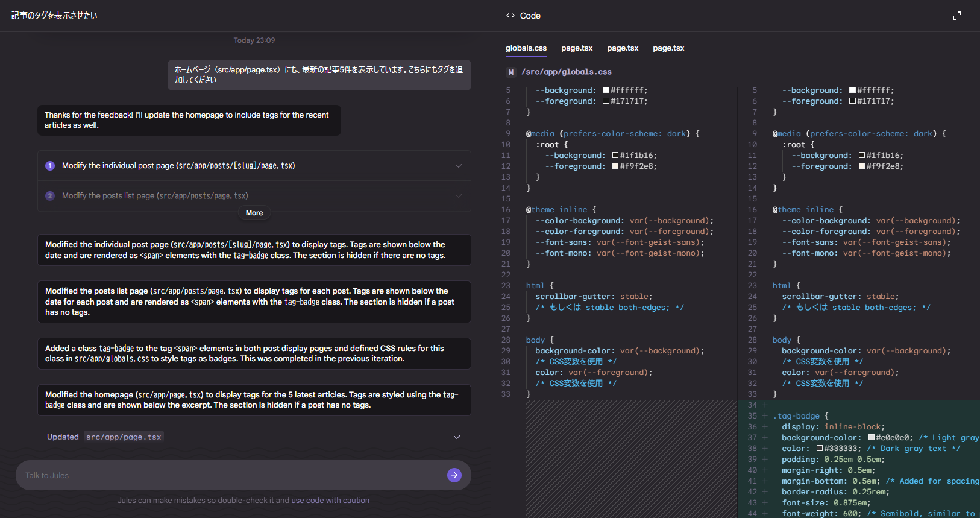980x518 pixels.
Task: Click the margin-right: 0.5em; line
Action: point(829,470)
